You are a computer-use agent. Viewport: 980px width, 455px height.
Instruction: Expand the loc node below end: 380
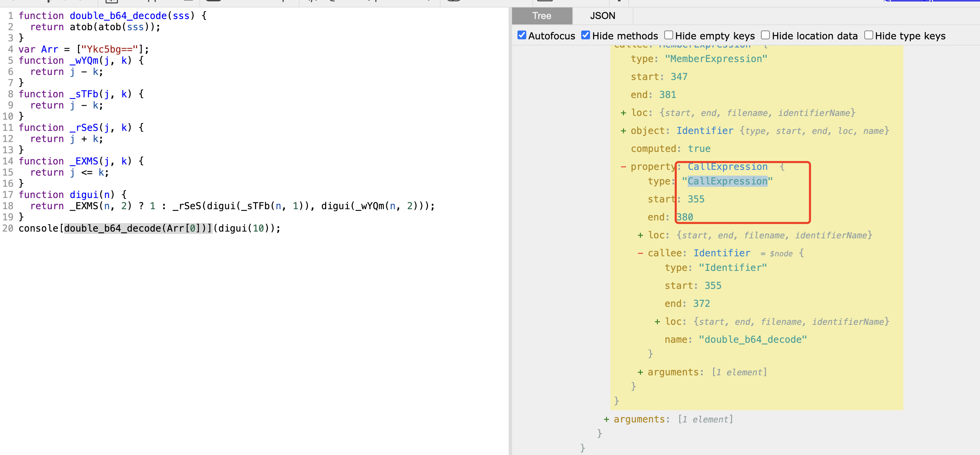(640, 236)
